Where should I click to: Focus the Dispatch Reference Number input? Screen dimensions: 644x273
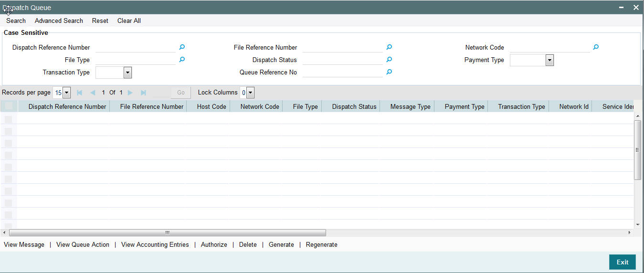(x=136, y=47)
